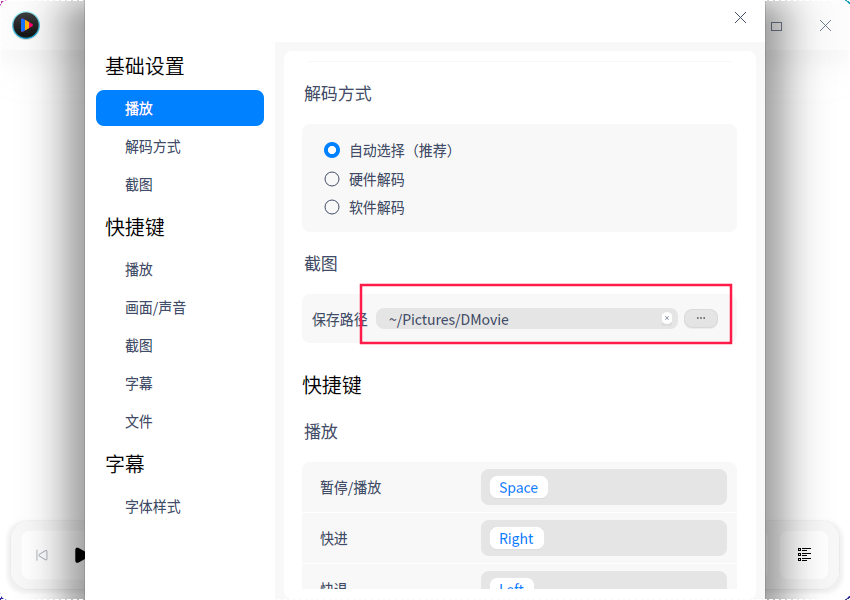The width and height of the screenshot is (850, 600).
Task: Clear the save path using the x icon
Action: pos(666,318)
